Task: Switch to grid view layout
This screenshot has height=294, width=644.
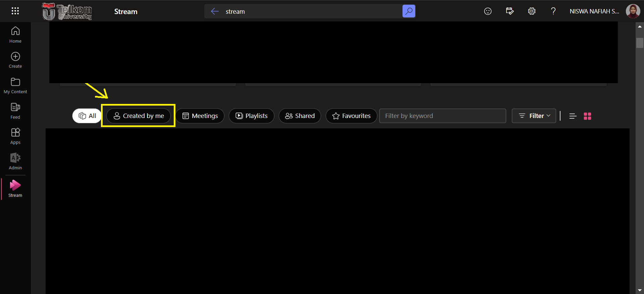Action: click(x=587, y=116)
